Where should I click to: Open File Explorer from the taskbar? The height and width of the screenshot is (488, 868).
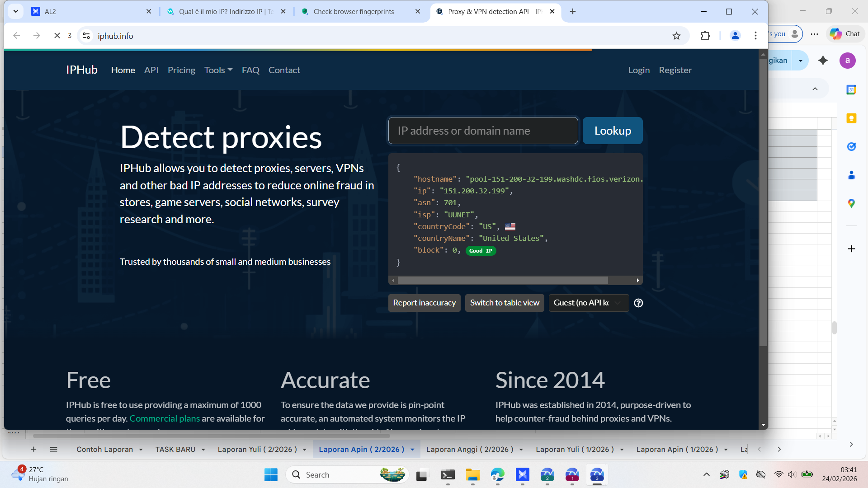472,475
